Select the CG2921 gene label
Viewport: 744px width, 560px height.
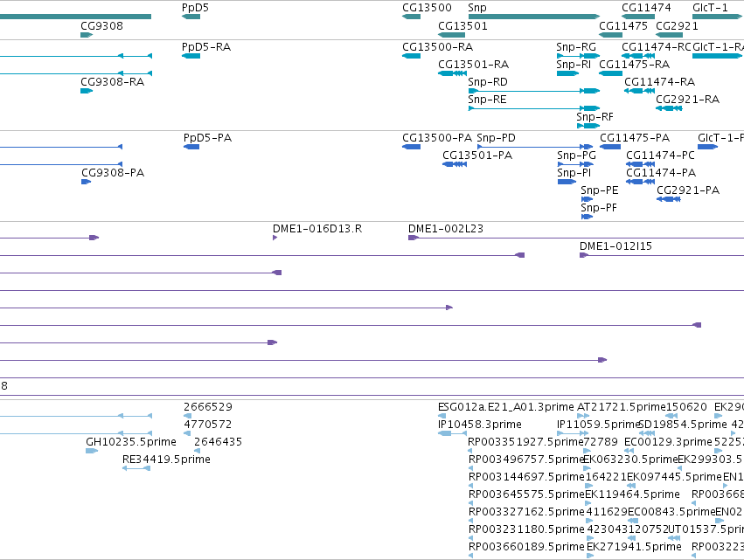click(x=677, y=25)
